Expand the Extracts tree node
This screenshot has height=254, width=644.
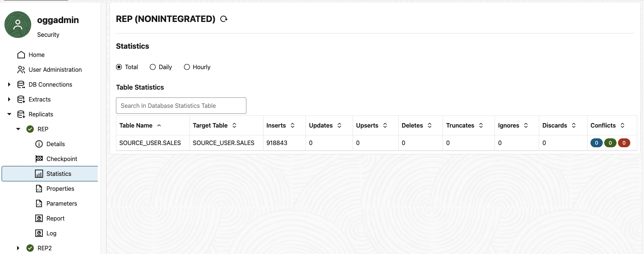tap(9, 99)
